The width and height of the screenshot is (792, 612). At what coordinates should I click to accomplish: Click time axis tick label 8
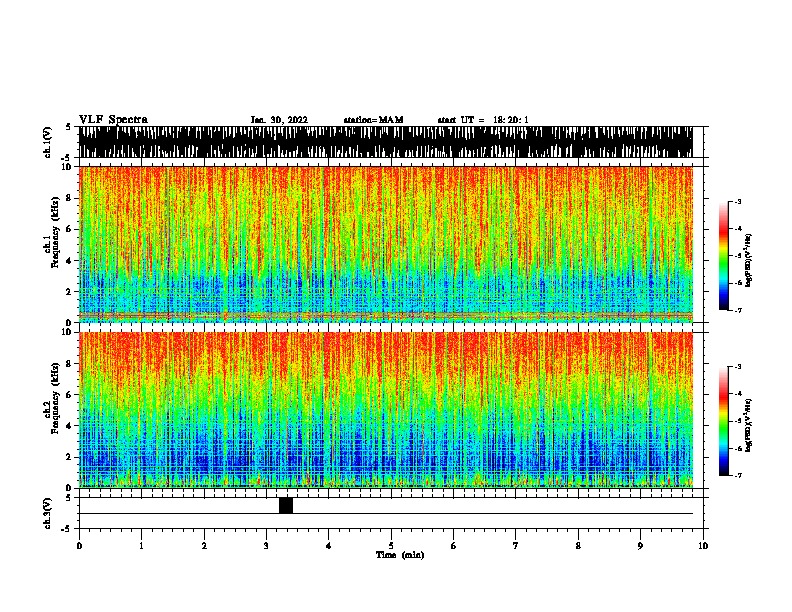[578, 546]
